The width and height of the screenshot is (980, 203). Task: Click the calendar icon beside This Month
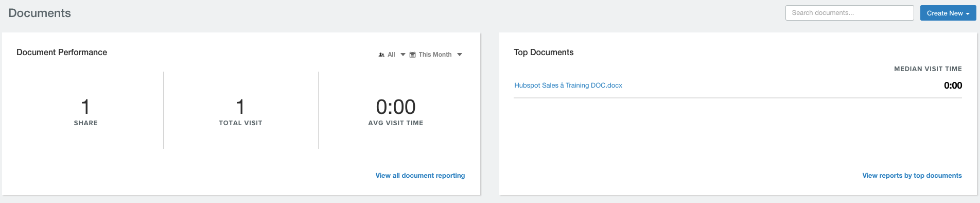click(x=412, y=55)
